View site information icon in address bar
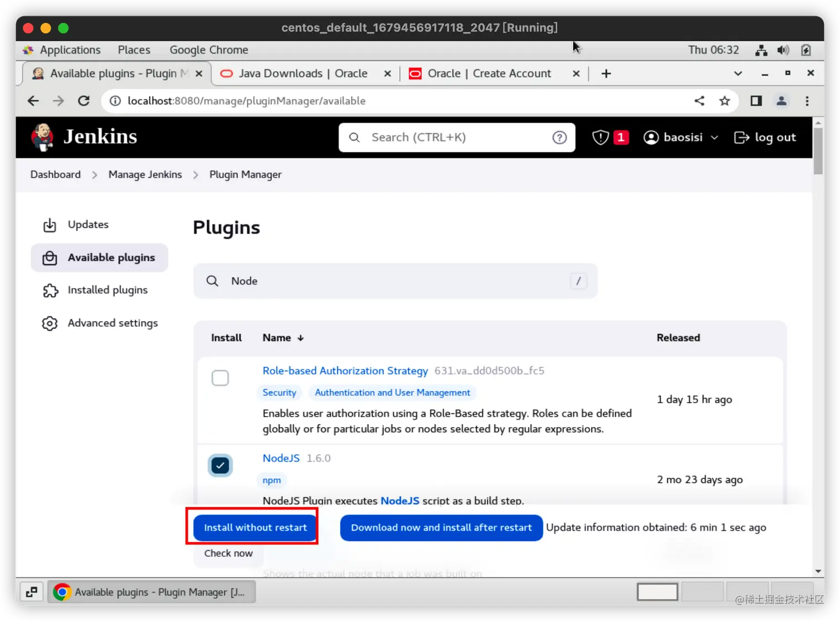This screenshot has width=840, height=621. point(115,101)
